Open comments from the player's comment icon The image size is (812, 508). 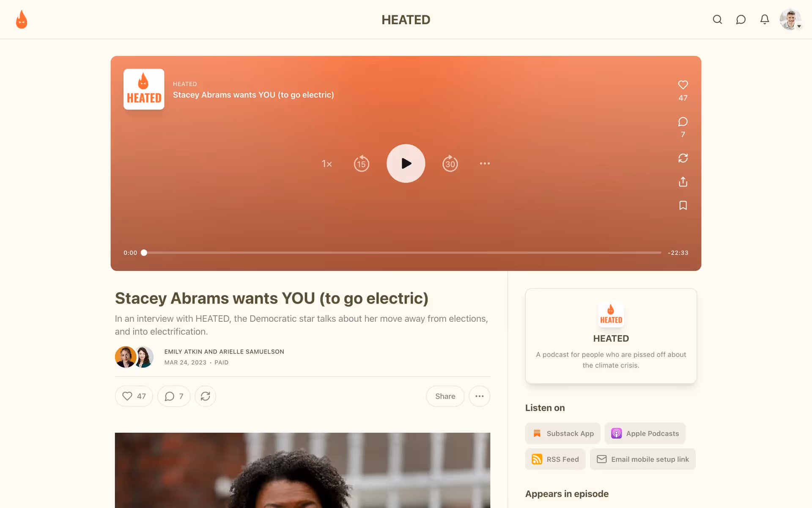[683, 122]
